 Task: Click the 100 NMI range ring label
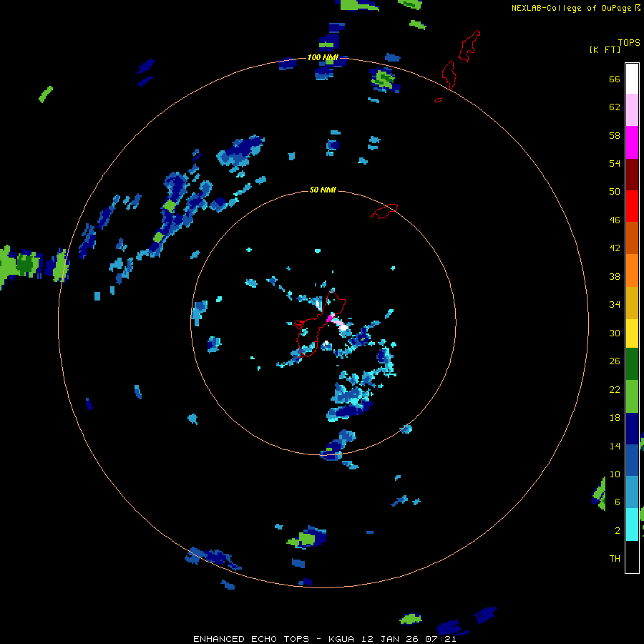[x=323, y=57]
